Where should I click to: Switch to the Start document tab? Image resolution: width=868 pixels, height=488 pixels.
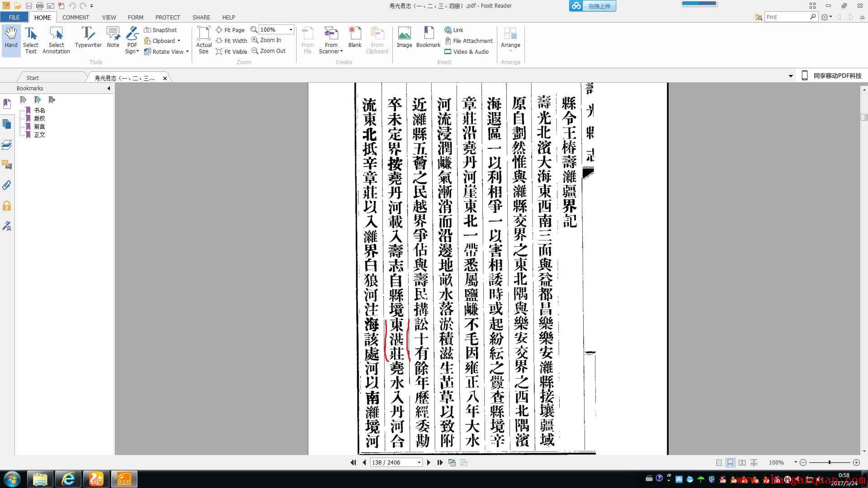point(33,78)
